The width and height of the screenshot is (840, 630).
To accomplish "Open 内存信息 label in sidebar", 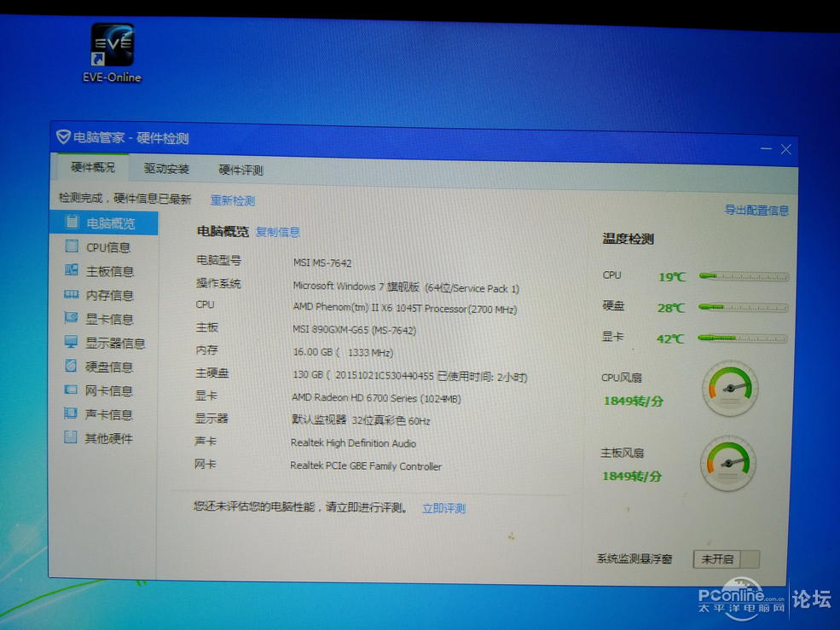I will point(110,295).
